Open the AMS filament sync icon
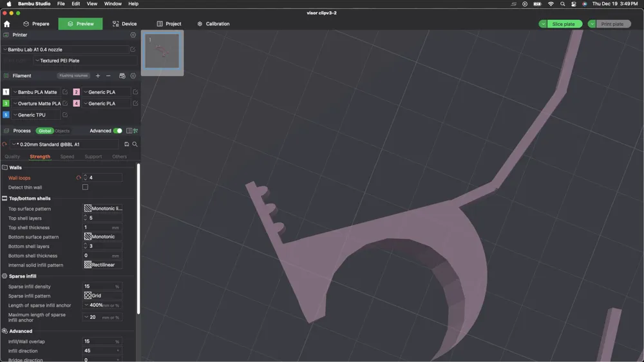 [x=122, y=75]
